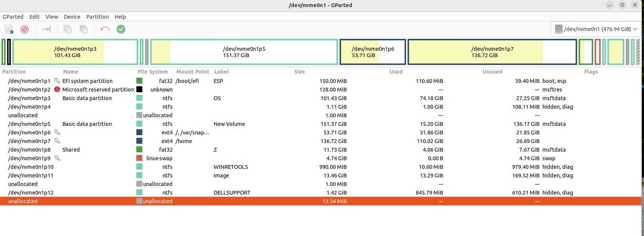Screen dimensions: 644x236
Task: Select the /dev/nvme0n1p11 row
Action: click(321, 175)
